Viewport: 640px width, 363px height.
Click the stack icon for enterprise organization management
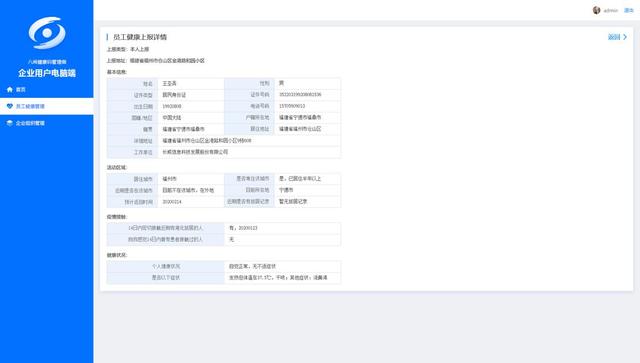(x=10, y=123)
